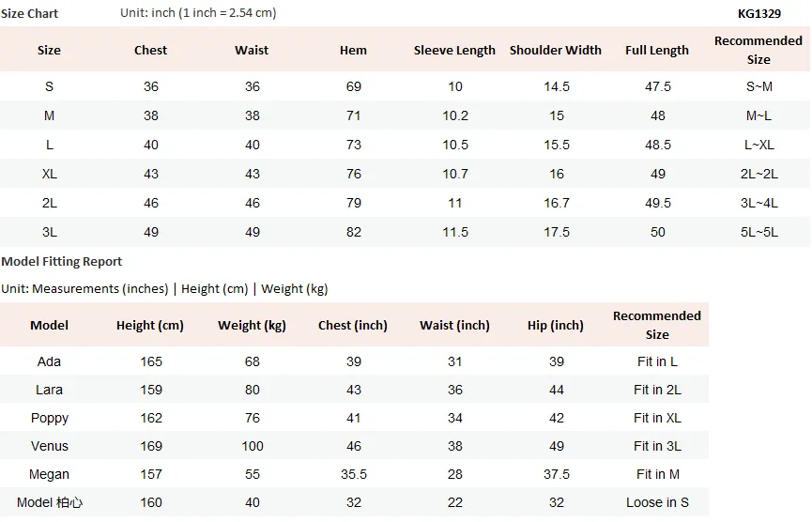The width and height of the screenshot is (812, 522).
Task: Click the Full Length column header
Action: point(657,51)
